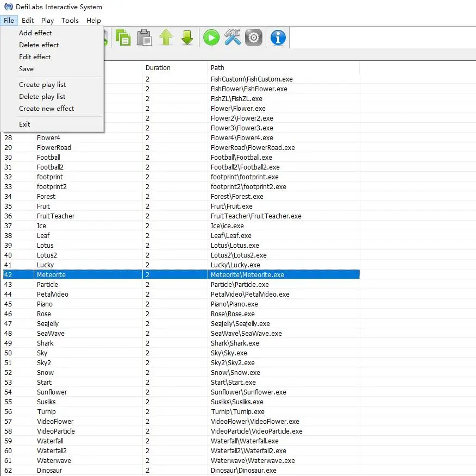This screenshot has width=476, height=476.
Task: Select the Rose effect name
Action: pyautogui.click(x=43, y=314)
